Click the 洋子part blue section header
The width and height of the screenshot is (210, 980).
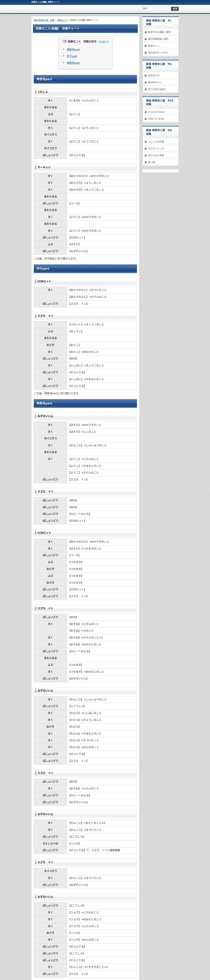pos(85,269)
